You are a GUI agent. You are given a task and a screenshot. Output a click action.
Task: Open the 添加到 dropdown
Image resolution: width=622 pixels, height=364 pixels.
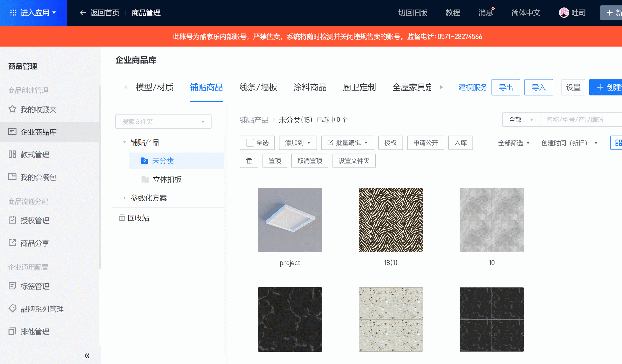pyautogui.click(x=298, y=143)
